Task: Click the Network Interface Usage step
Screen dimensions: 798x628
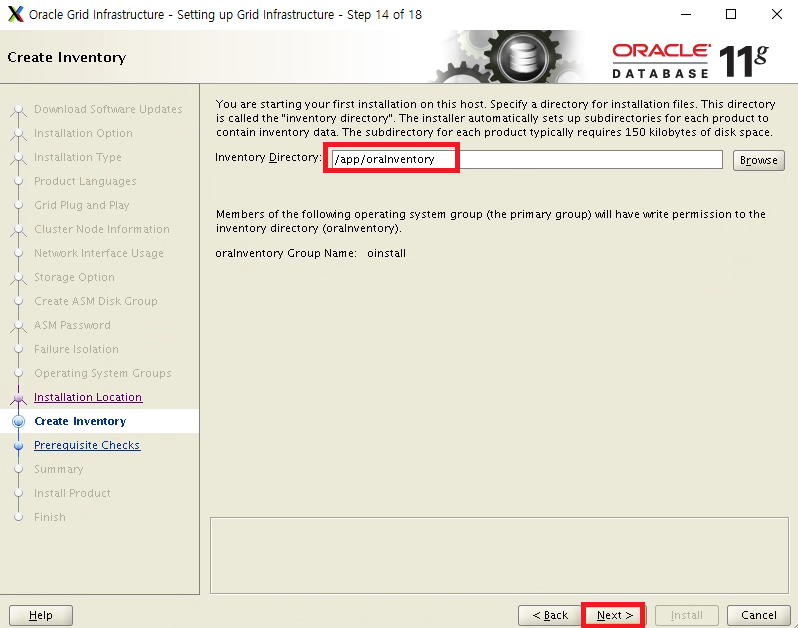Action: (99, 253)
